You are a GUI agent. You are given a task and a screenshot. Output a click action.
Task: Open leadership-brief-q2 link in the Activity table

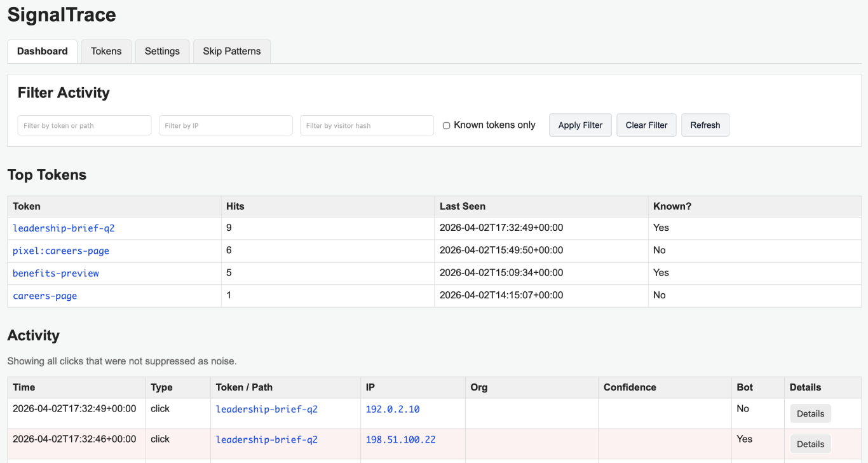point(266,409)
